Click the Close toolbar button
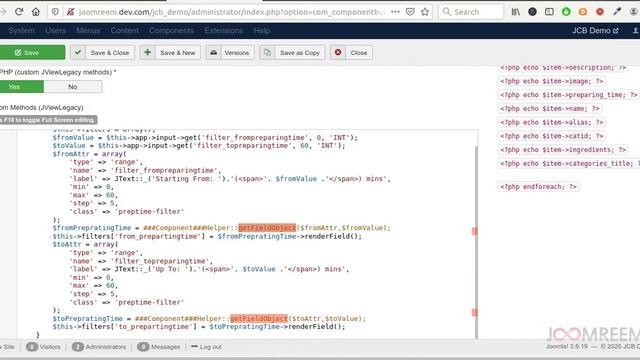The image size is (640, 360). [351, 52]
